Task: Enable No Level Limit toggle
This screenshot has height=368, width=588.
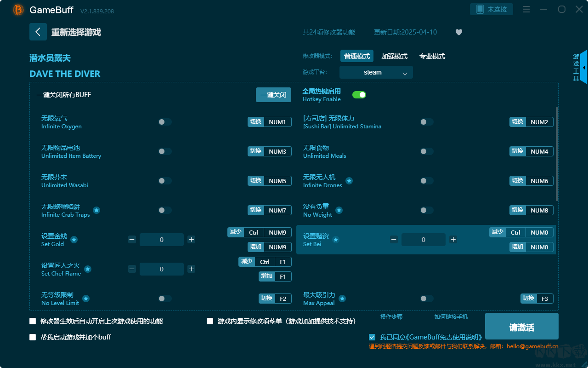Action: tap(165, 299)
